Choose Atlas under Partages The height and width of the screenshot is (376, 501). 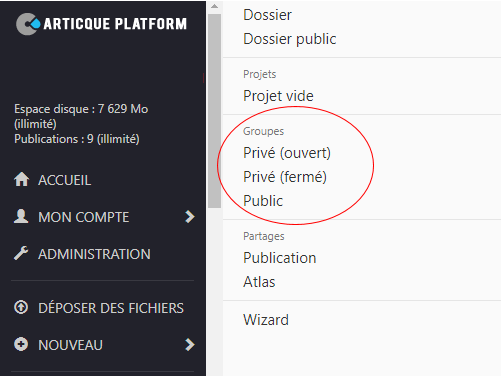click(x=259, y=282)
